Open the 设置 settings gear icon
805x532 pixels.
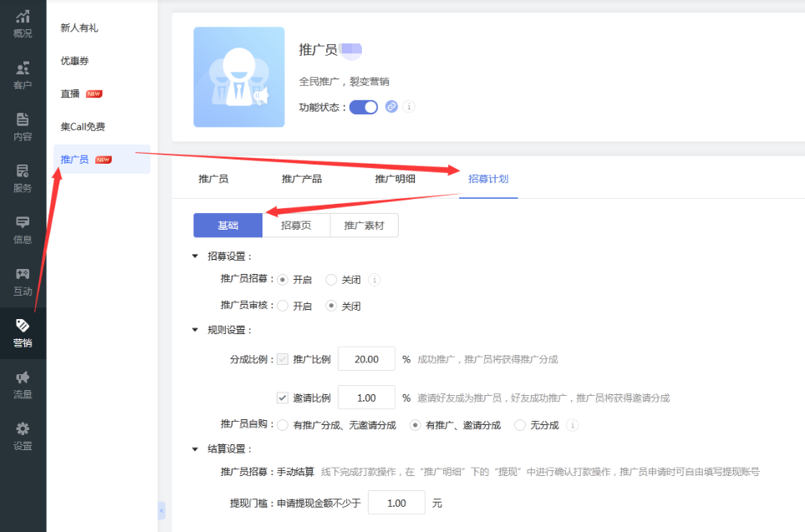[x=23, y=437]
